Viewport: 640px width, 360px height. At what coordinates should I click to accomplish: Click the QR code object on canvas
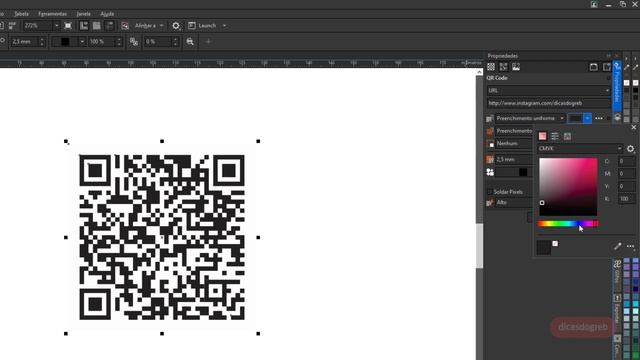162,237
